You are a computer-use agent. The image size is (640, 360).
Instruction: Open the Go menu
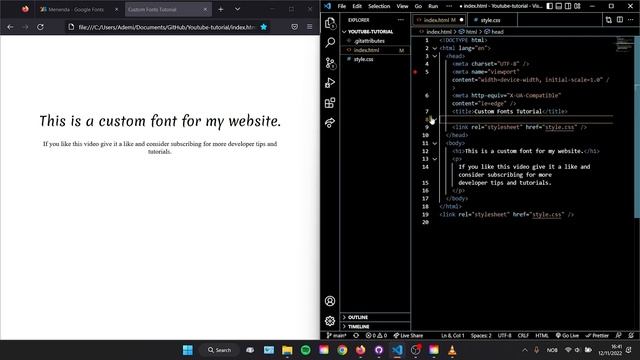pos(418,6)
